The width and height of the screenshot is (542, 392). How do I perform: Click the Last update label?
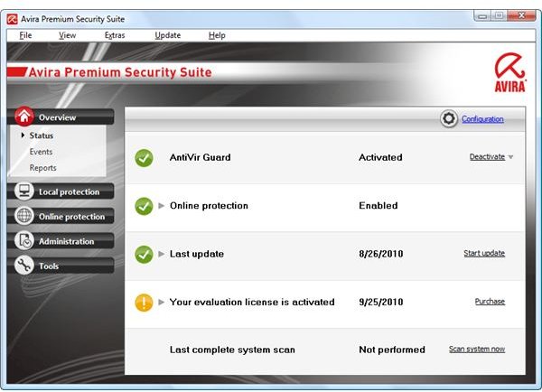point(197,254)
